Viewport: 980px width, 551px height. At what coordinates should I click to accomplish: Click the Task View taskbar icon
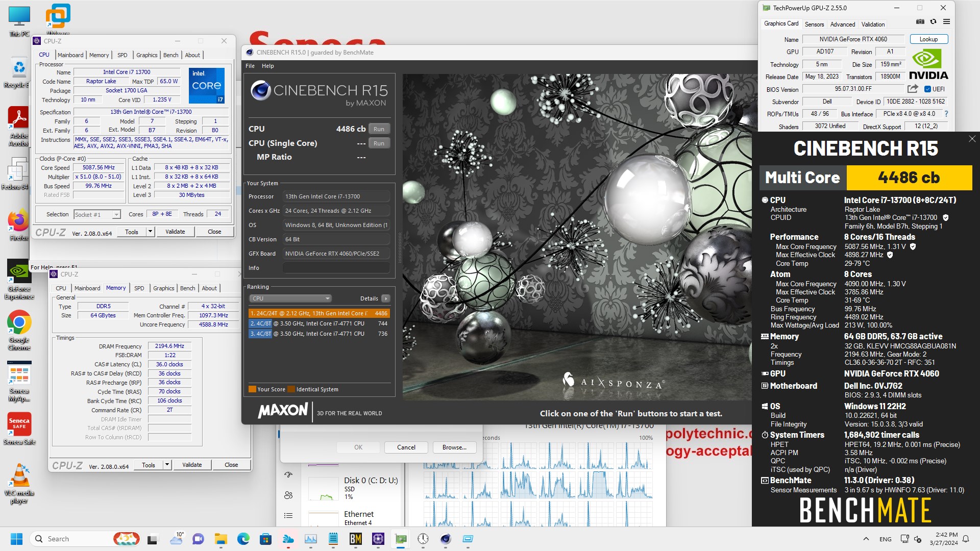(153, 539)
